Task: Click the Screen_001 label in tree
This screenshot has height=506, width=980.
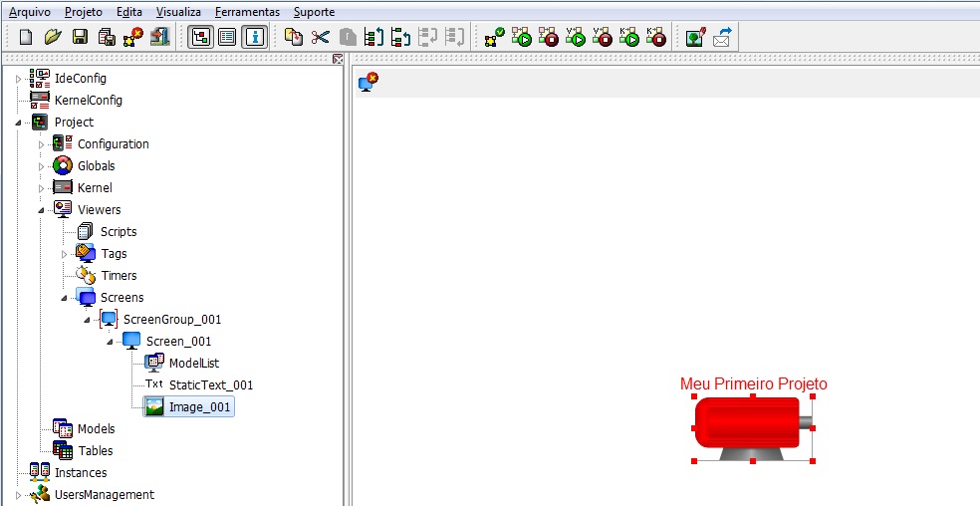Action: pos(178,341)
